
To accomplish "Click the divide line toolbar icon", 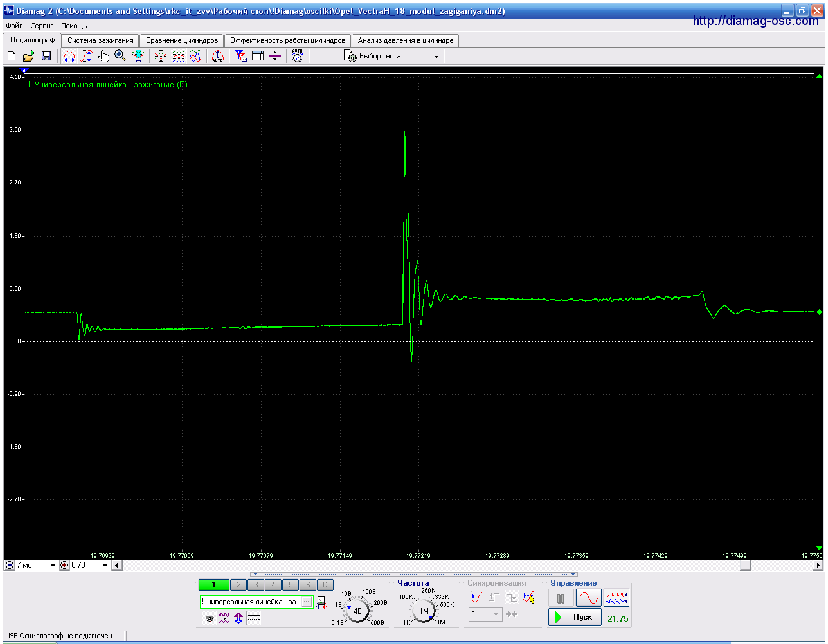I will [x=275, y=57].
